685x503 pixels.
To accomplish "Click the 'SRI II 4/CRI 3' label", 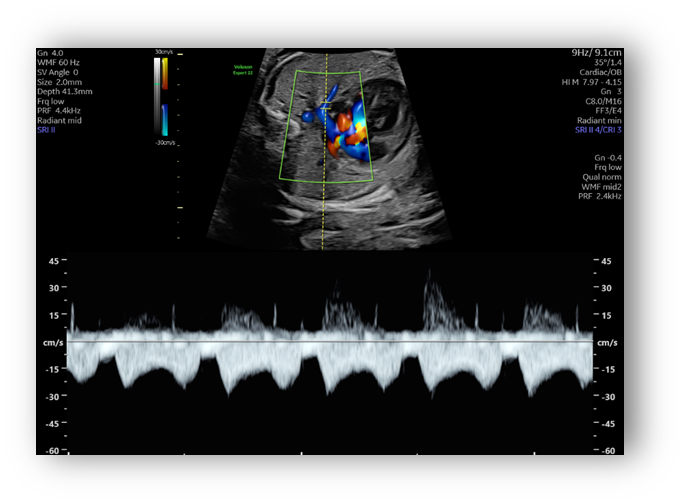I will (x=598, y=130).
